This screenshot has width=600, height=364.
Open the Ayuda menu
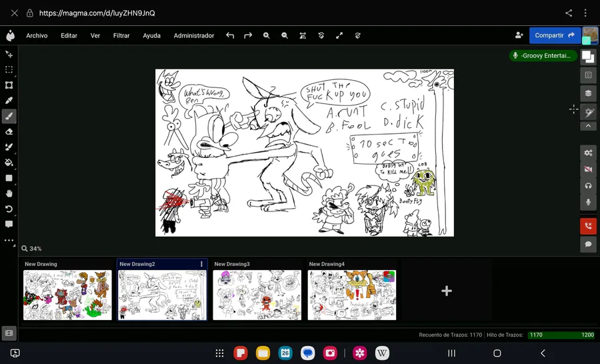tap(151, 35)
